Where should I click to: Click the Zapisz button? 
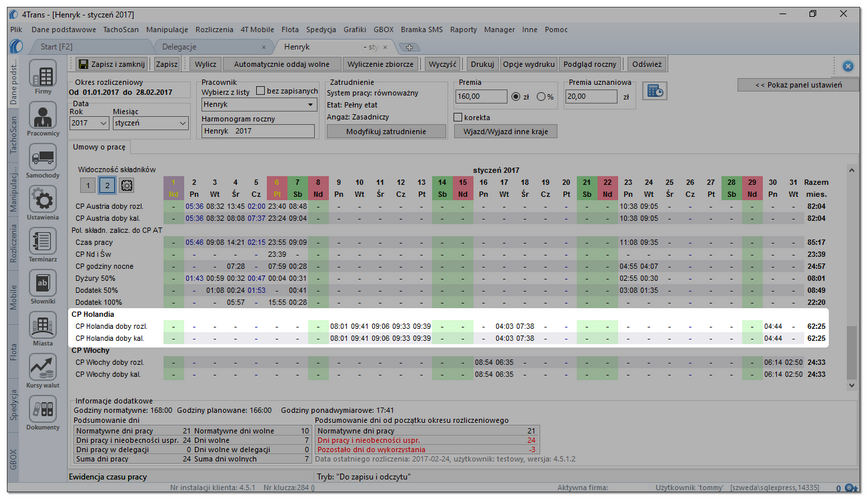pyautogui.click(x=166, y=64)
